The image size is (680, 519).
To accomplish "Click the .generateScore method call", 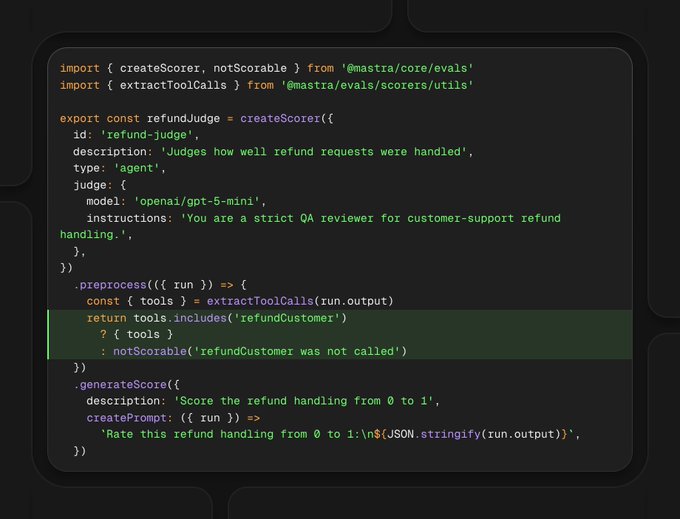I will point(123,385).
